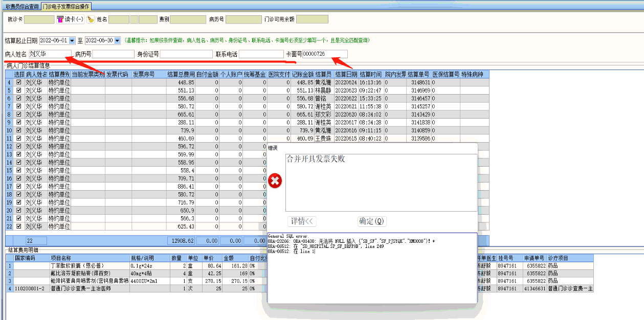Select 氟比洛芬凝胶贴膏(得百安) detail row
This screenshot has height=320, width=644.
(89, 273)
